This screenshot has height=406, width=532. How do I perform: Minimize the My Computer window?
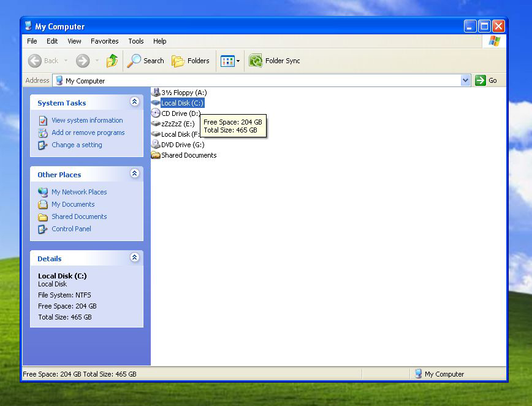tap(470, 26)
